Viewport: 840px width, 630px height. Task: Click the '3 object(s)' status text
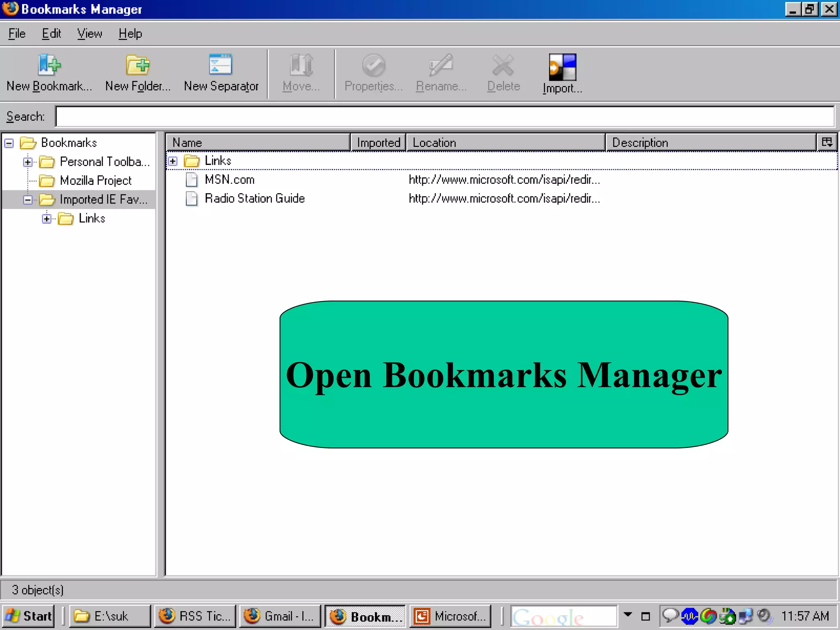(x=38, y=590)
